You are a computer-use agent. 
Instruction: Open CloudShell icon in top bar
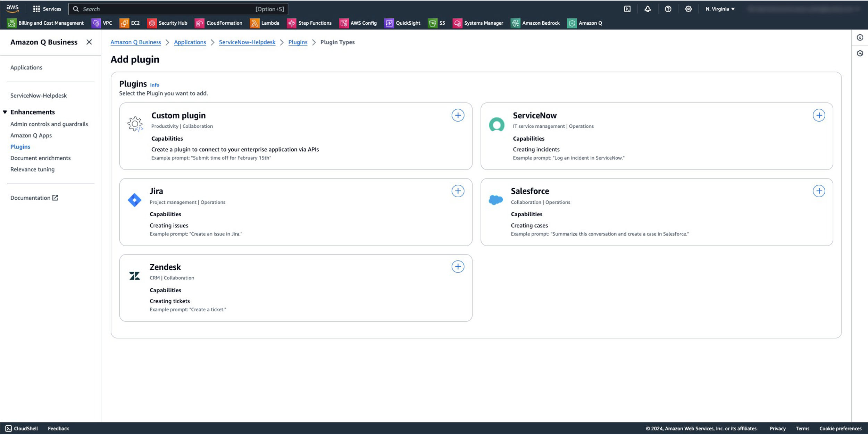tap(627, 9)
